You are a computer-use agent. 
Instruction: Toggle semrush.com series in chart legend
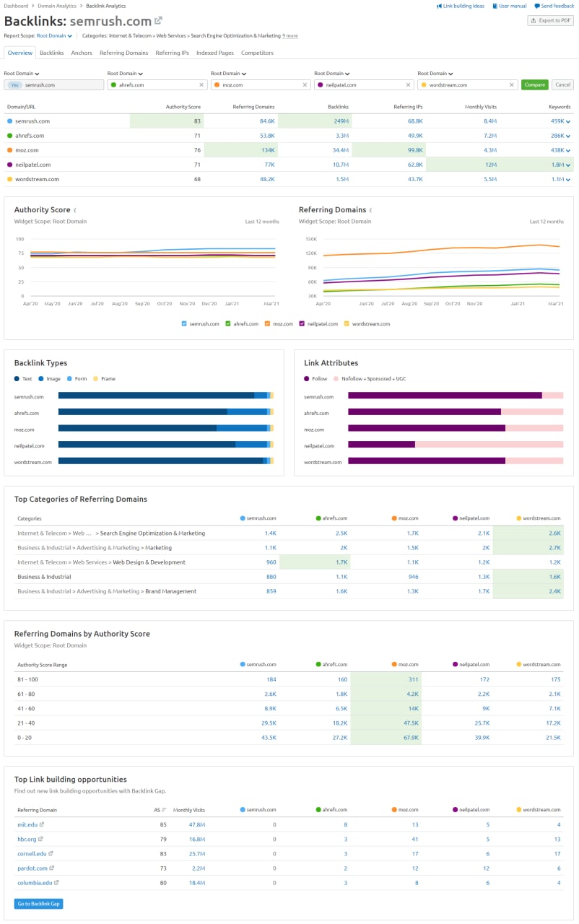pyautogui.click(x=185, y=323)
